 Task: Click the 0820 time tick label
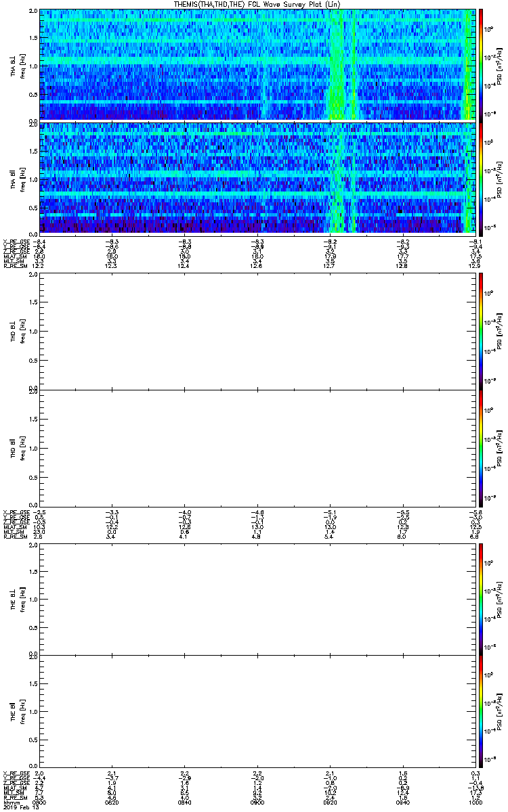(x=112, y=802)
